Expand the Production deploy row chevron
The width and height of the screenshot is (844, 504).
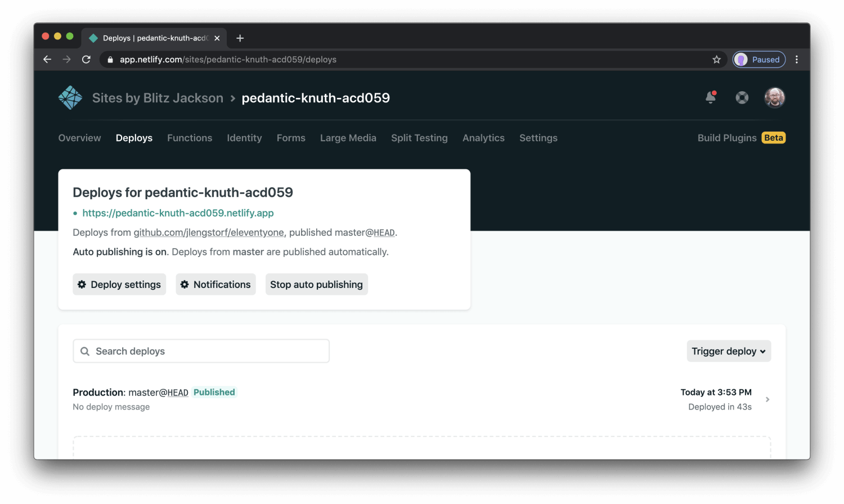767,399
